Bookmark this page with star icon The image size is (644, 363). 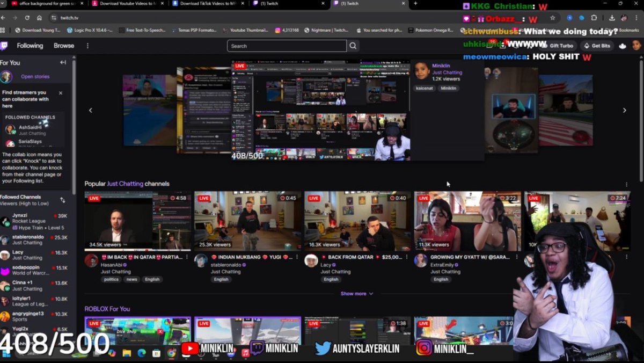click(x=552, y=18)
